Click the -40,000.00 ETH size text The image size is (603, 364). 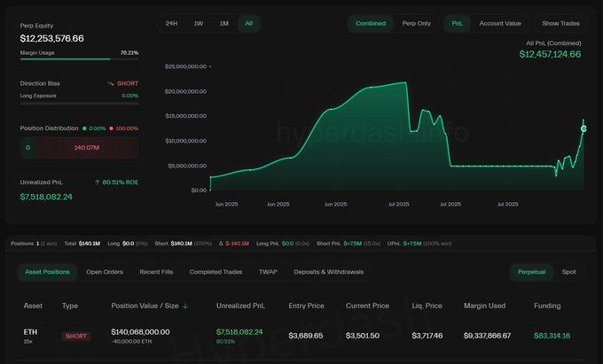click(131, 341)
